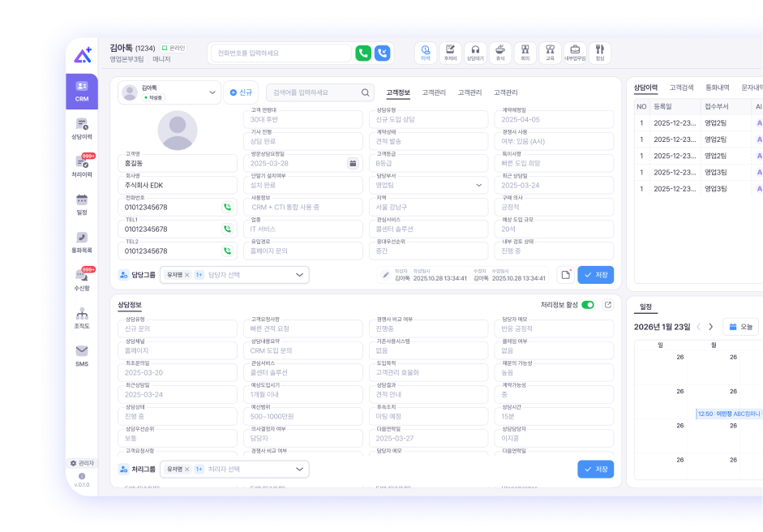Select the 상담이력 tab in right panel

tap(645, 88)
